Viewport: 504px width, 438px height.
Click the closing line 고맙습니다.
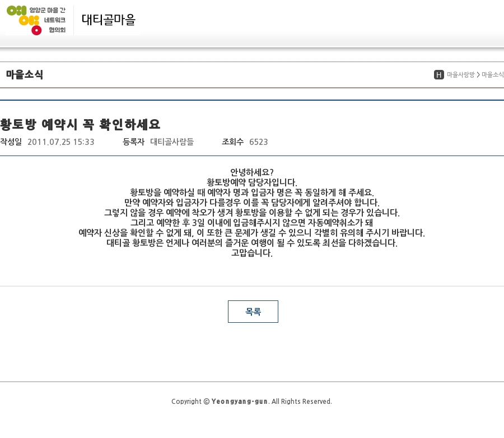click(252, 253)
